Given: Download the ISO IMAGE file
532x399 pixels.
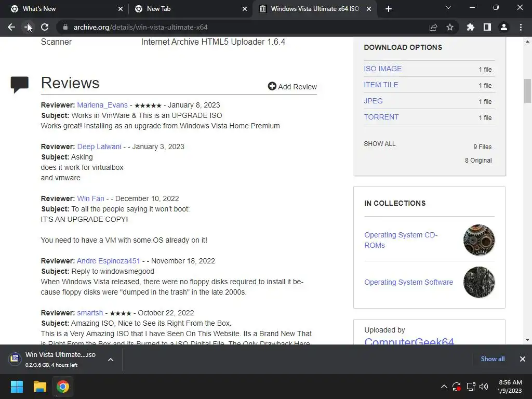Looking at the screenshot, I should point(383,69).
